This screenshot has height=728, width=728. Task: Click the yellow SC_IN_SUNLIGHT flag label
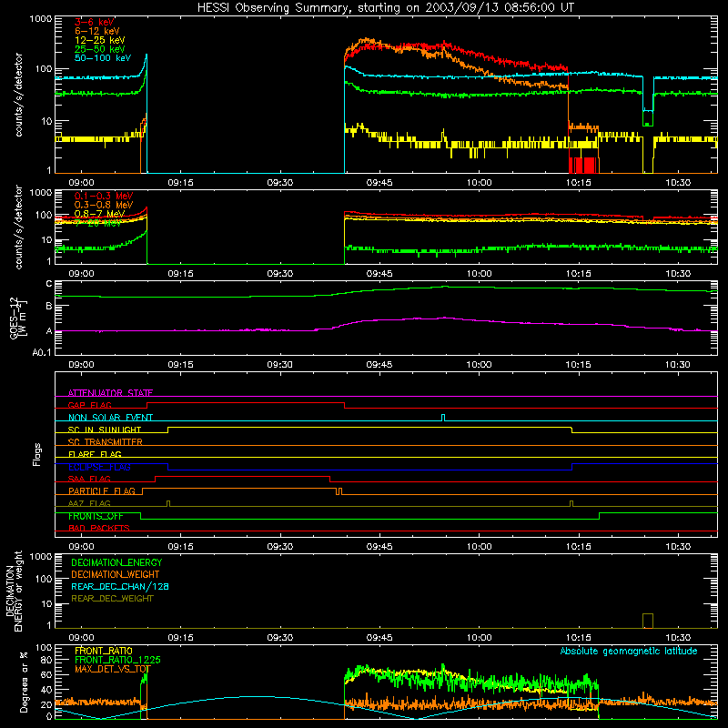[105, 430]
